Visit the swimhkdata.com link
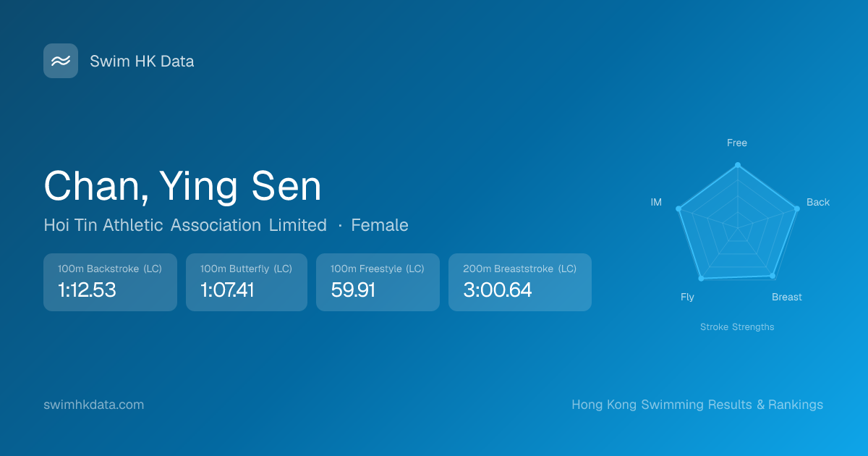Viewport: 868px width, 456px height. [x=94, y=405]
